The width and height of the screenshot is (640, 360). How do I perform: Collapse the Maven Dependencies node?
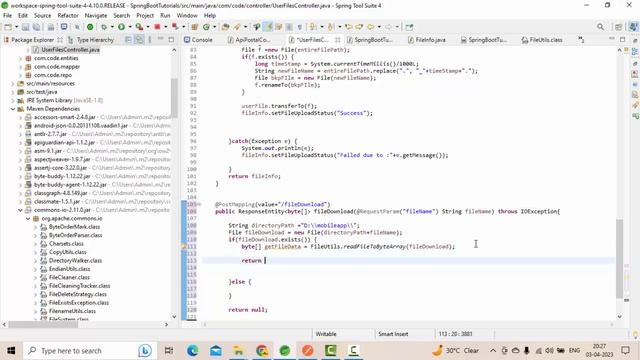click(x=13, y=109)
